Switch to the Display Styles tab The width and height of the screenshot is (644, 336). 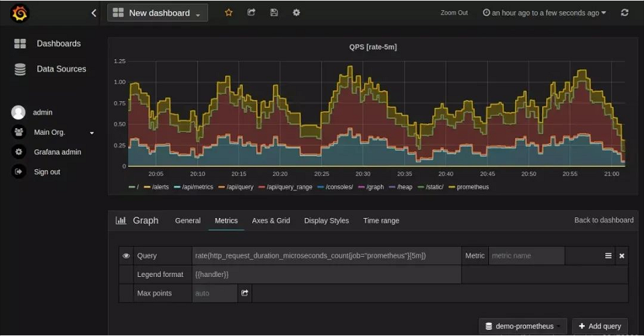tap(326, 220)
